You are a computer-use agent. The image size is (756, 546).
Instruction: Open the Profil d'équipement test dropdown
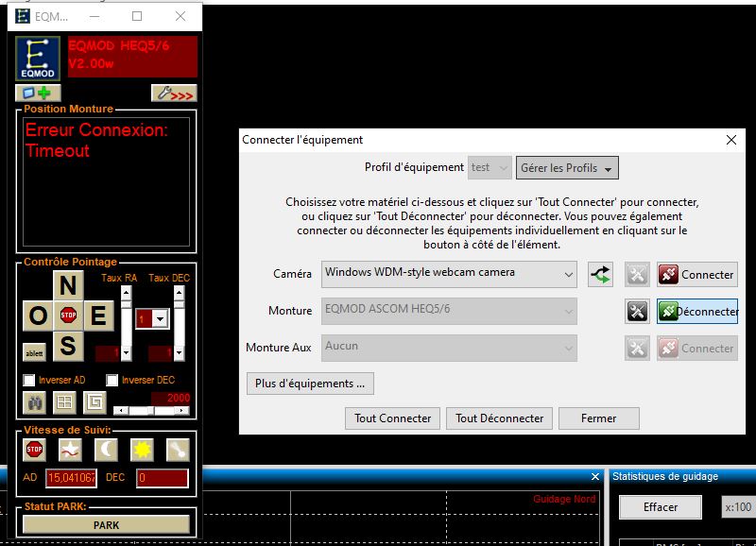490,168
